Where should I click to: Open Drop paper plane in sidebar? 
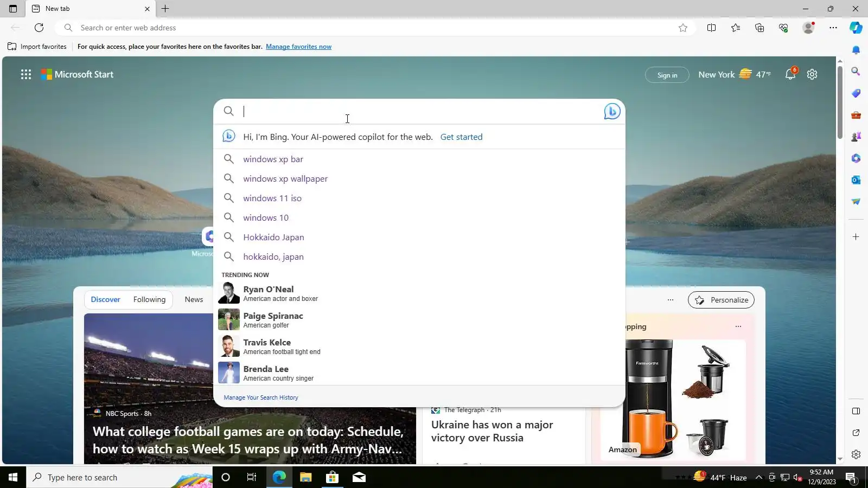(856, 202)
